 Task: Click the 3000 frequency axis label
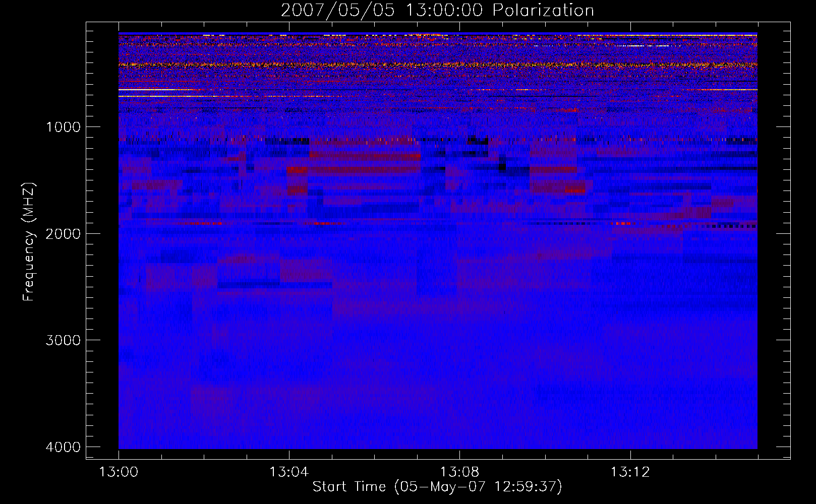63,340
